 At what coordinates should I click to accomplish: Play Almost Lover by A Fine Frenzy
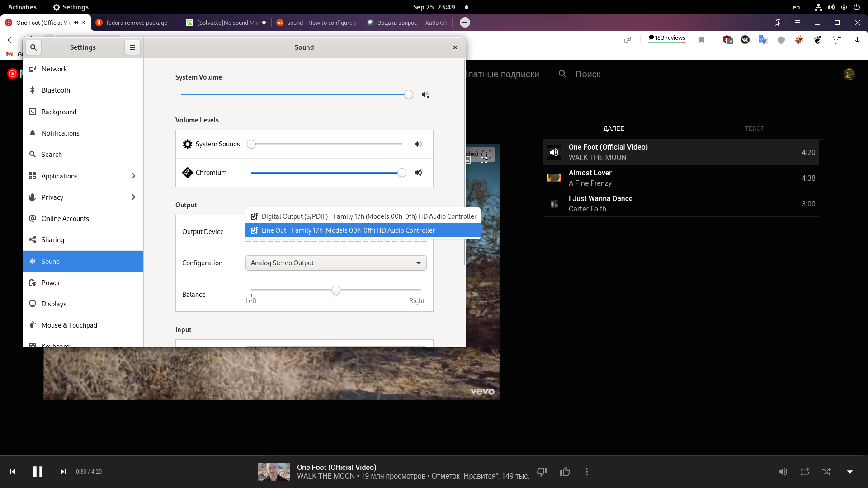(x=681, y=178)
